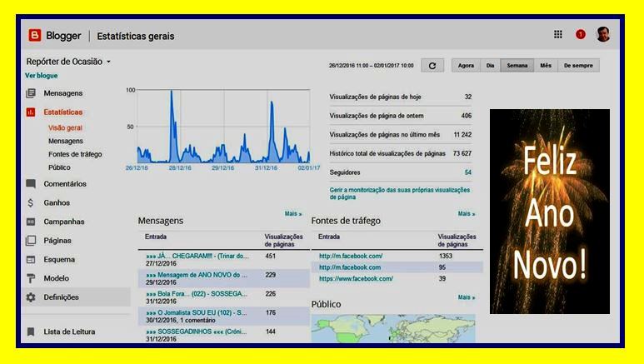Select Público sub-item in sidebar
644x364 pixels.
point(59,167)
